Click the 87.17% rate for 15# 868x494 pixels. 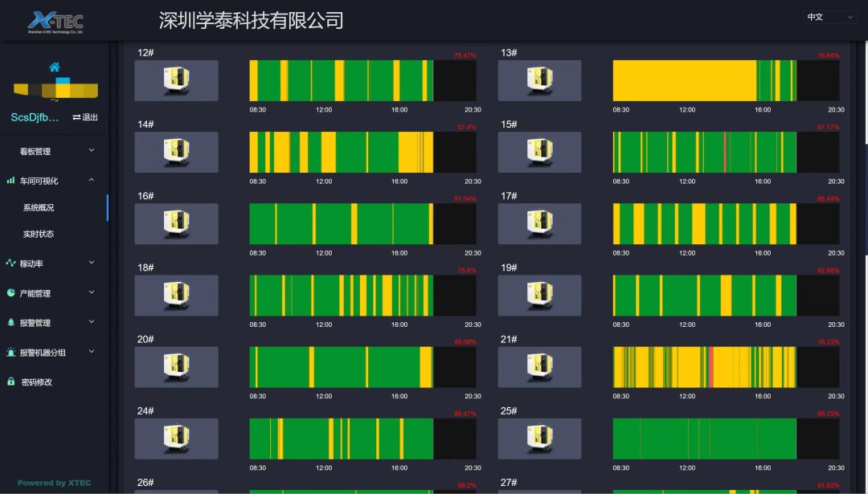click(x=828, y=127)
